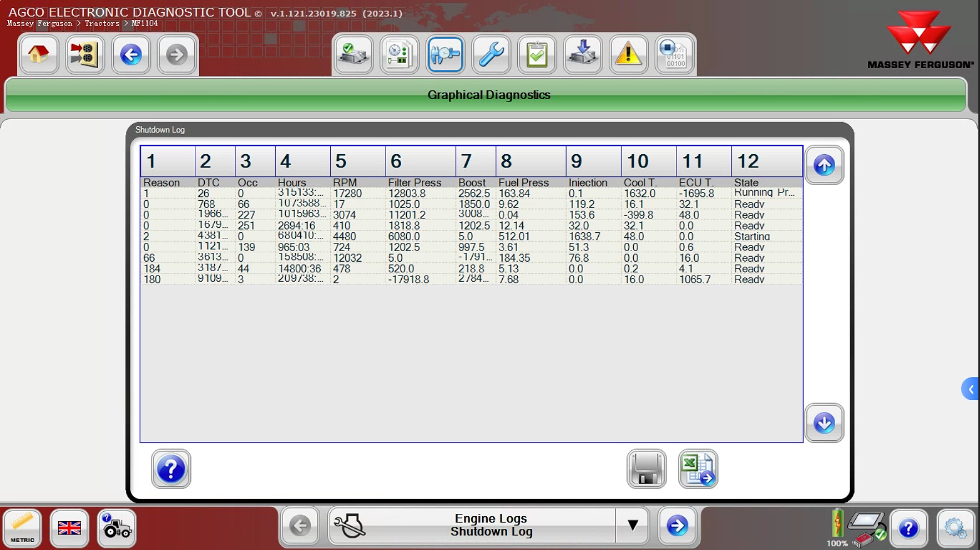Click the Home house icon
This screenshot has height=550, width=980.
[x=38, y=54]
